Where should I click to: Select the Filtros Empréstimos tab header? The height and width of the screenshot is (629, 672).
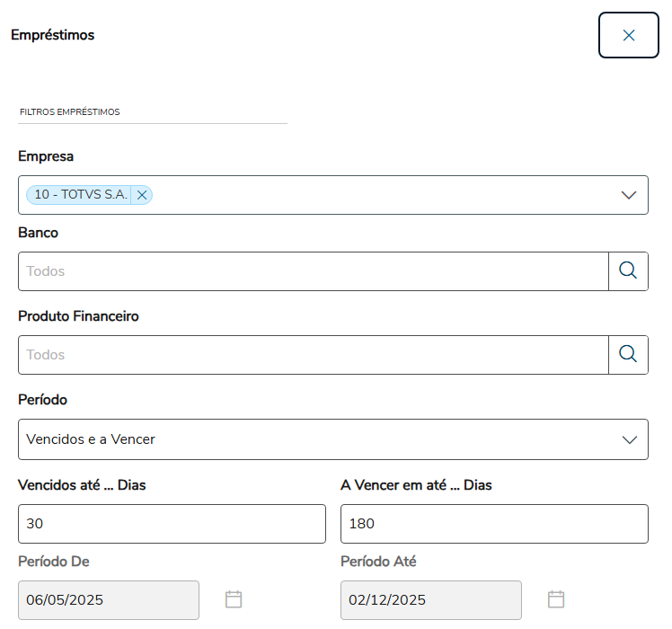[x=70, y=112]
